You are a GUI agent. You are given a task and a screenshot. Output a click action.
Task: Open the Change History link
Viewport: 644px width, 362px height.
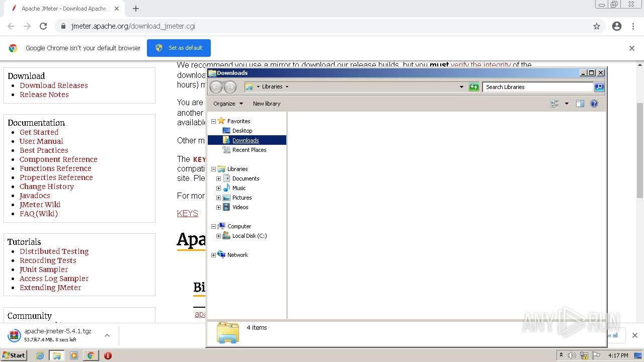(47, 187)
